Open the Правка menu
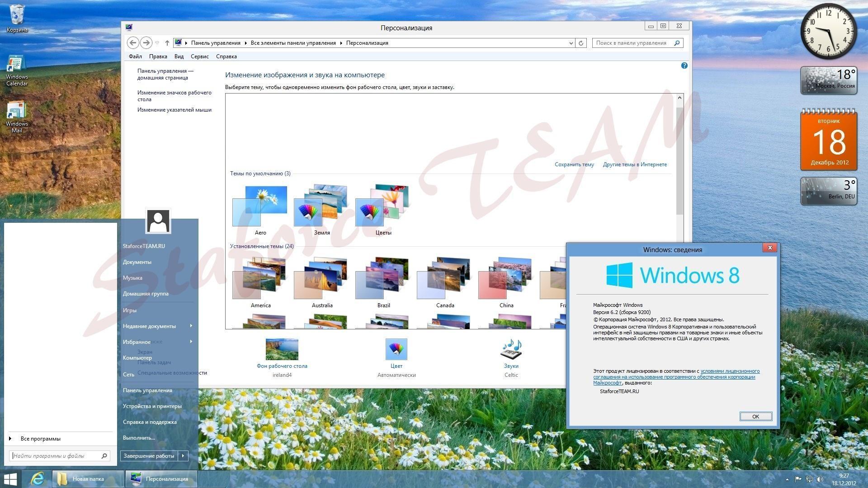 158,56
